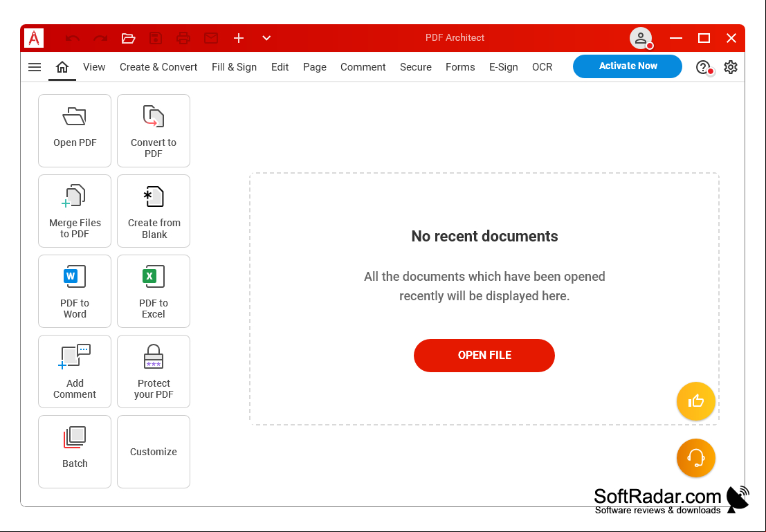Click the PDF Architect logo icon
Viewport: 766px width, 532px height.
(x=34, y=38)
